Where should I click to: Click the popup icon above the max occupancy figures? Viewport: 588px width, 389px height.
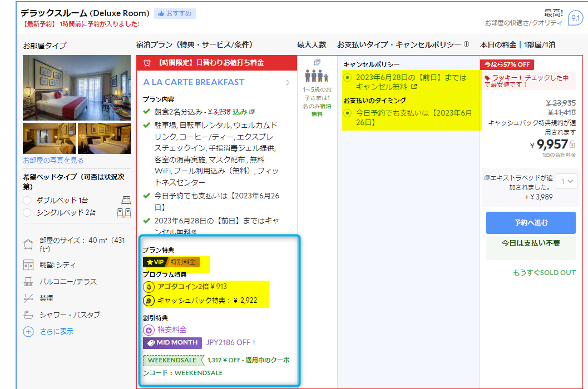tap(317, 62)
